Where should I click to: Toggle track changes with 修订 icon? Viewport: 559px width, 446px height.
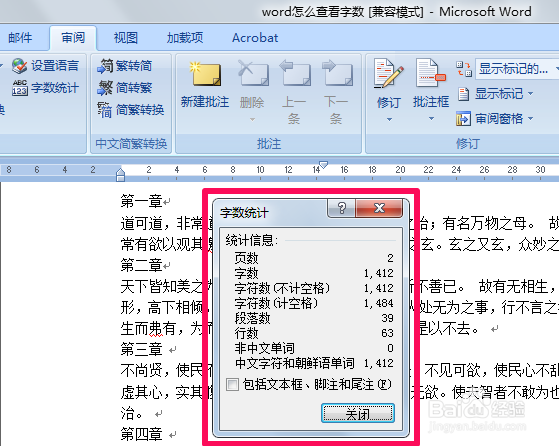click(389, 74)
